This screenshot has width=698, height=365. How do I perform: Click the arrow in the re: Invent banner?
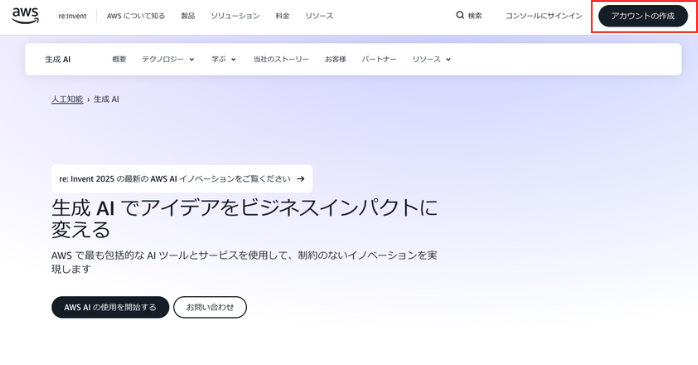(301, 179)
